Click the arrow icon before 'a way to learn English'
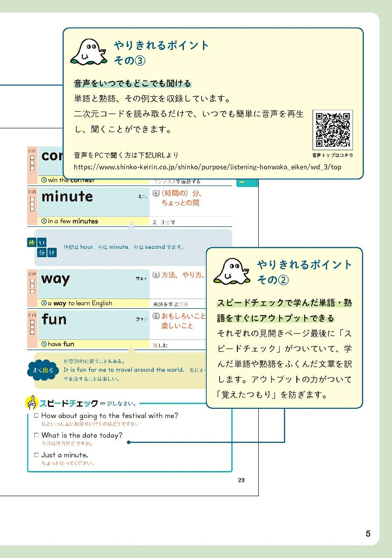This screenshot has width=392, height=558. coord(44,303)
